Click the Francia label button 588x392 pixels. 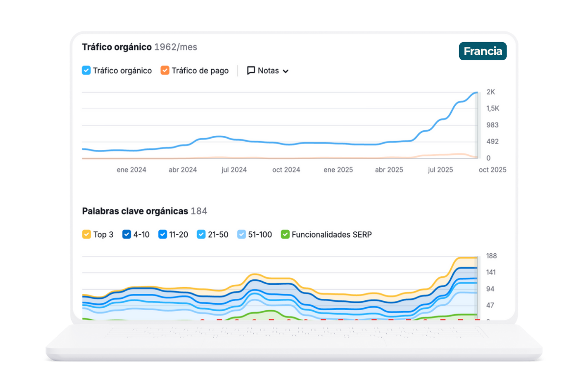click(x=483, y=51)
